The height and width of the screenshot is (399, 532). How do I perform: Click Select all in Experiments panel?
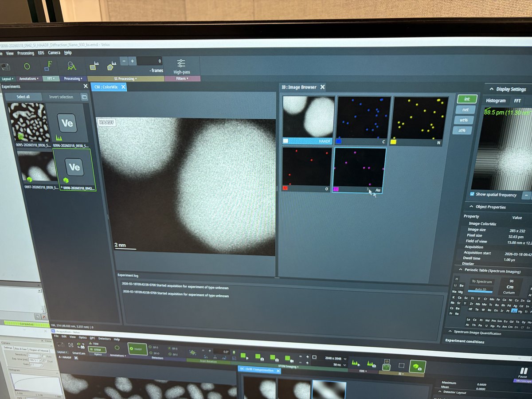pos(23,97)
